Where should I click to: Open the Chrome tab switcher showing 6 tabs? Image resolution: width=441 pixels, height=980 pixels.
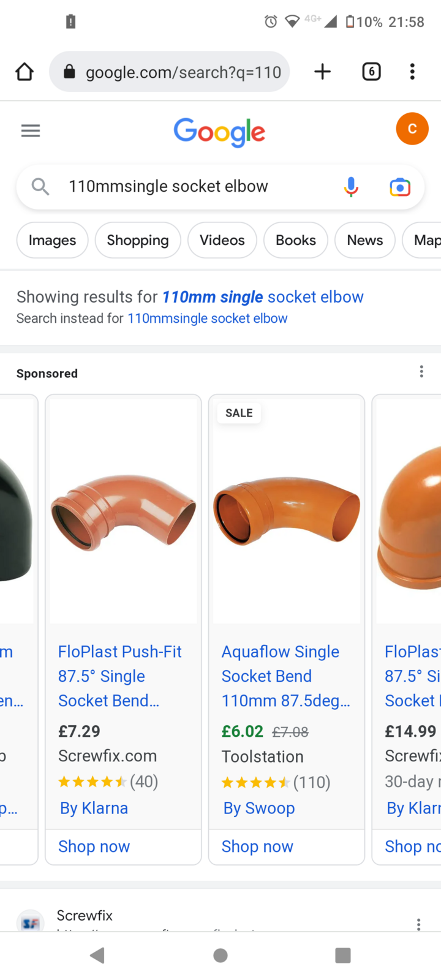371,72
